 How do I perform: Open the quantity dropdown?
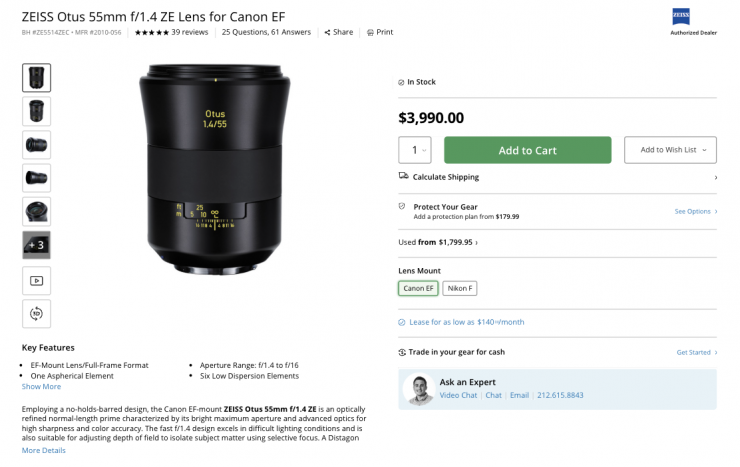[414, 150]
